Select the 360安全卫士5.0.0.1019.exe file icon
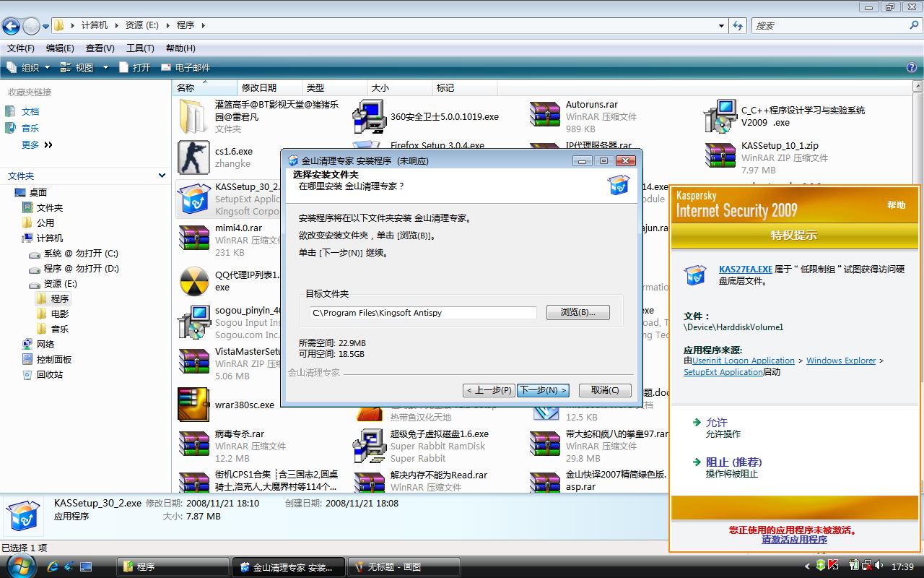This screenshot has width=924, height=578. click(x=370, y=116)
